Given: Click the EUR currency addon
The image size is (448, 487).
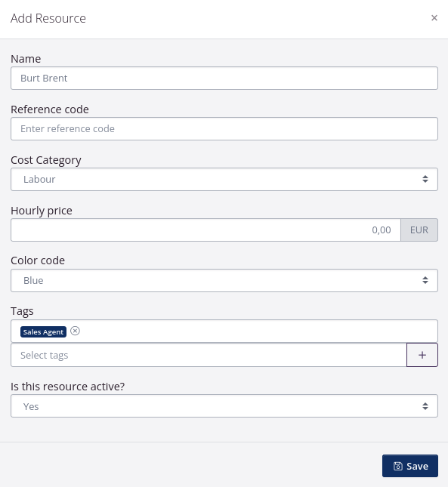Looking at the screenshot, I should coord(419,230).
